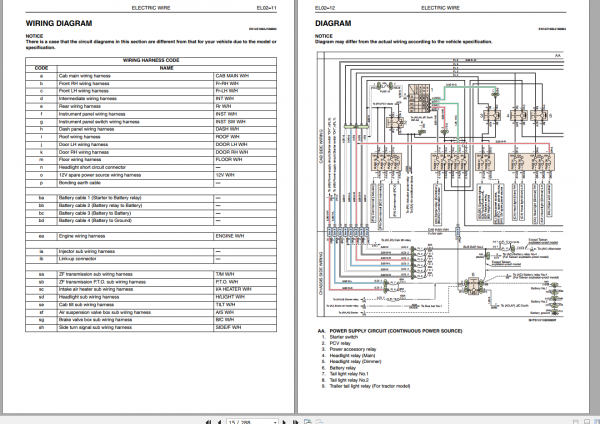Select 'ZF transmission P.T.O. sub wiring harness' row
The width and height of the screenshot is (600, 424).
click(151, 282)
